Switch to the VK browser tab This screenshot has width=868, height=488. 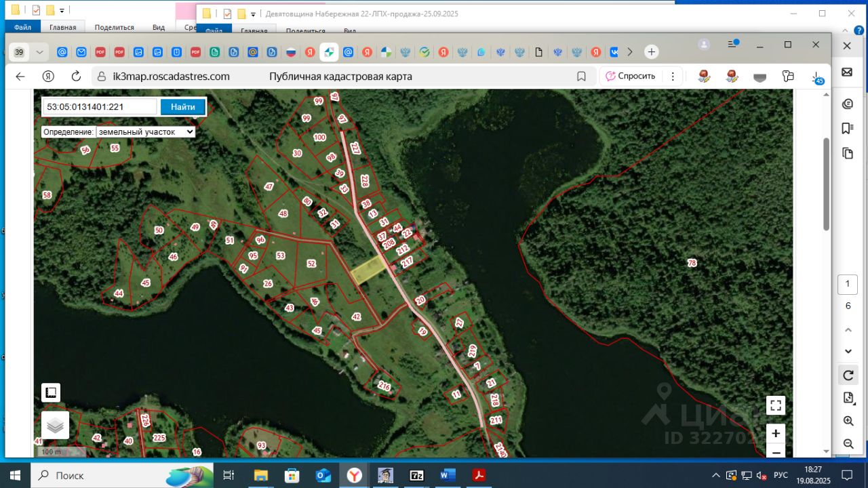pyautogui.click(x=614, y=52)
